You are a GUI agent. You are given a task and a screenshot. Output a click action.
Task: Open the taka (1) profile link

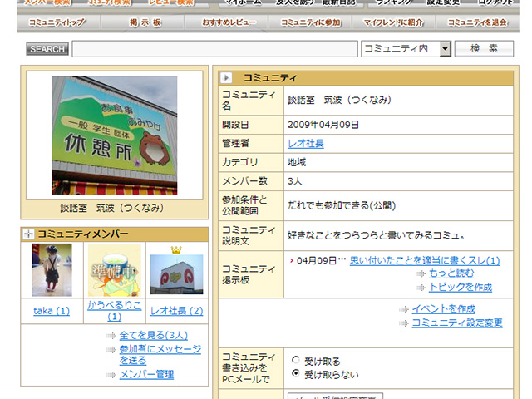(x=52, y=311)
